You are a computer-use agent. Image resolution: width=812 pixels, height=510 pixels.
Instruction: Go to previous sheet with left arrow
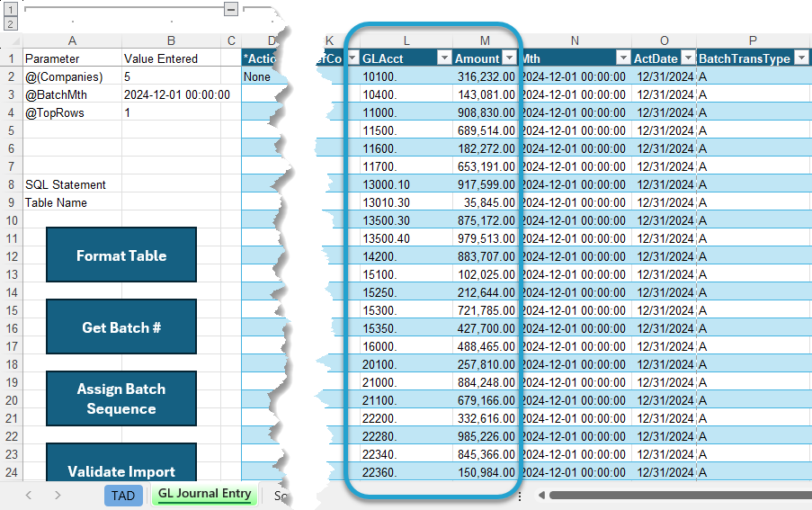tap(29, 496)
